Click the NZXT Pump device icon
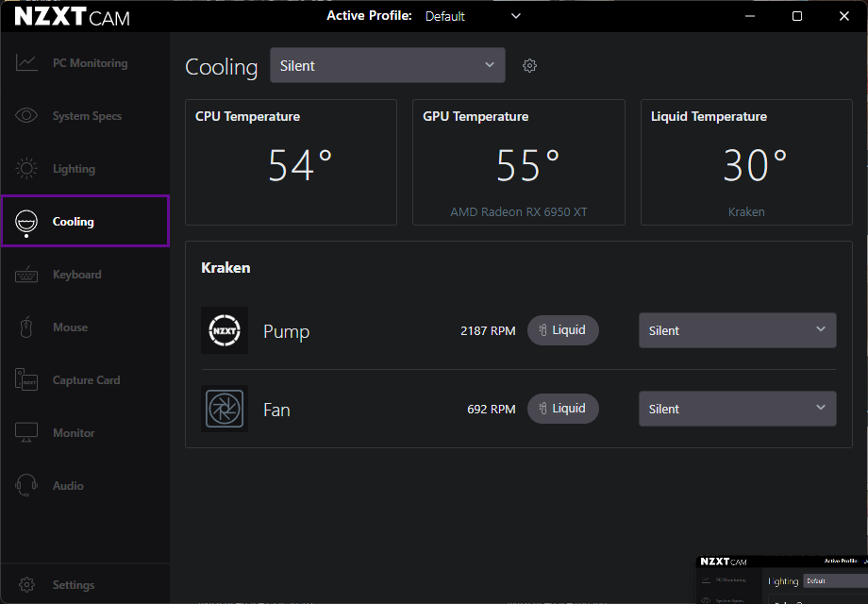 coord(225,330)
